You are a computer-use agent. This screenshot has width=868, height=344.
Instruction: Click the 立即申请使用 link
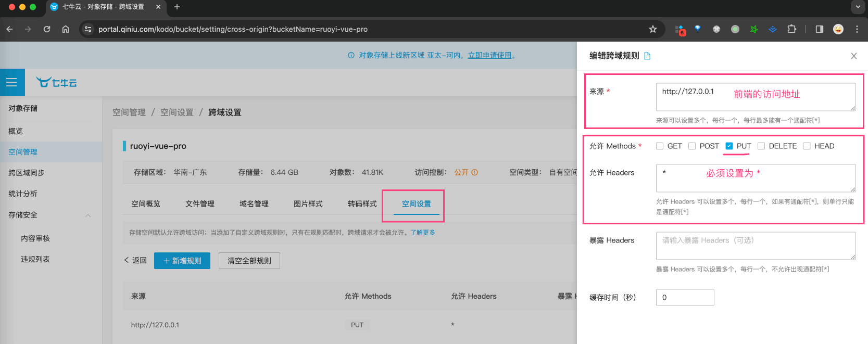489,55
